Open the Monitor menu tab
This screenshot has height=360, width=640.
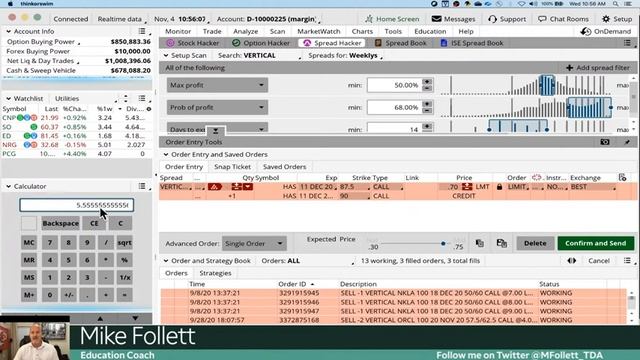(178, 31)
